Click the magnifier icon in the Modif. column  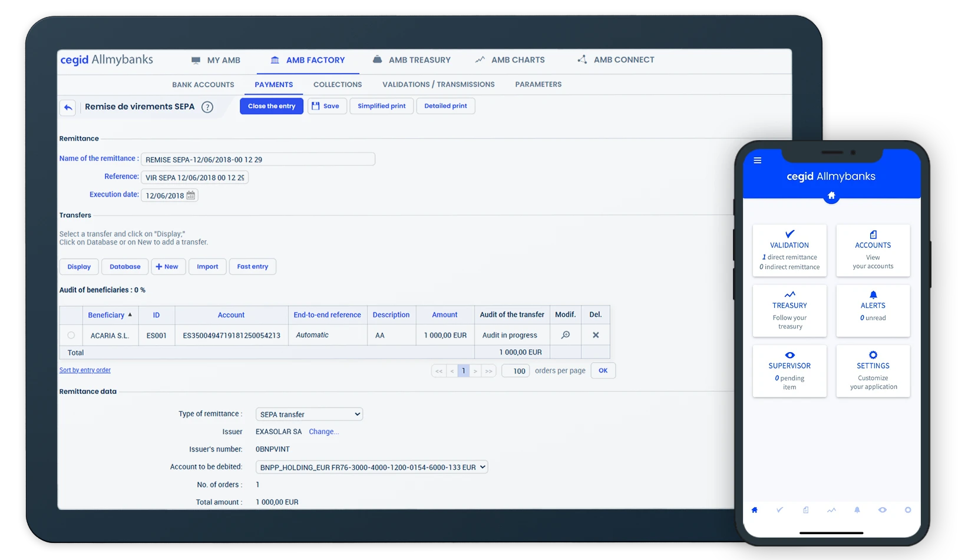point(566,335)
